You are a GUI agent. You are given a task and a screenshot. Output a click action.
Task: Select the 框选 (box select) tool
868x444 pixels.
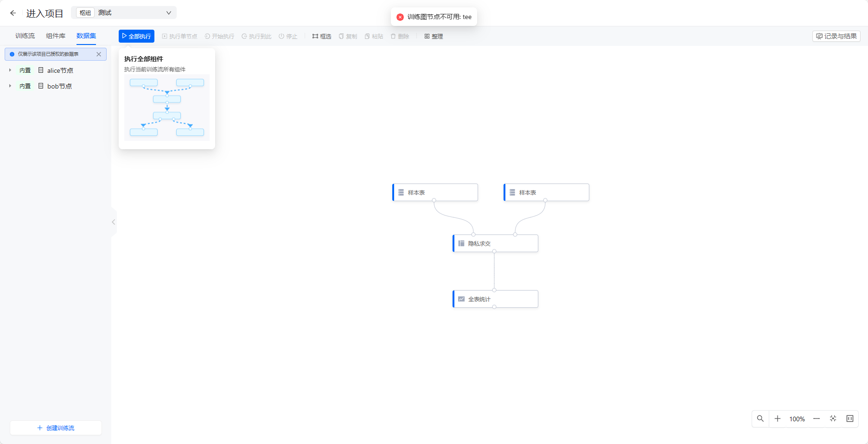[x=321, y=36]
